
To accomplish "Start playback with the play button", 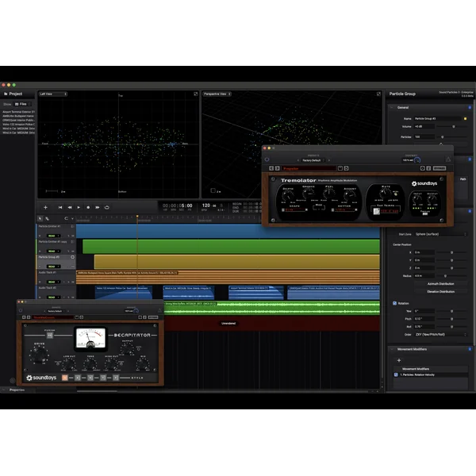I will click(x=79, y=207).
